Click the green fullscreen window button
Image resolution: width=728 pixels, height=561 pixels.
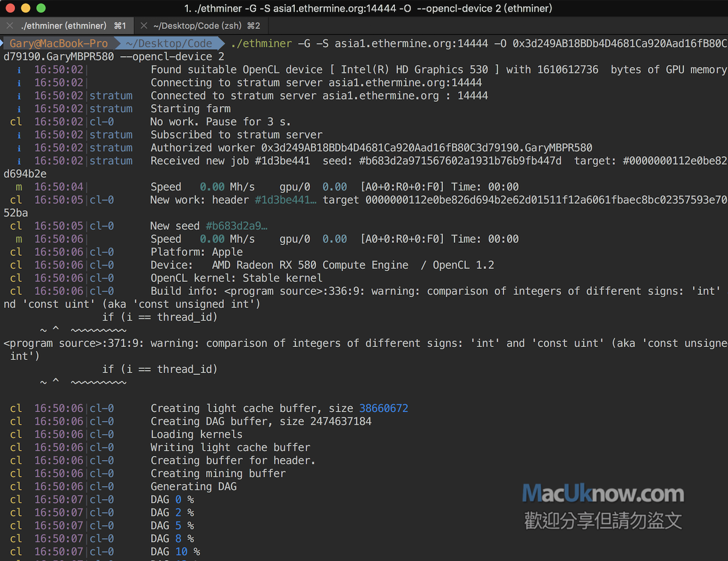pos(41,8)
